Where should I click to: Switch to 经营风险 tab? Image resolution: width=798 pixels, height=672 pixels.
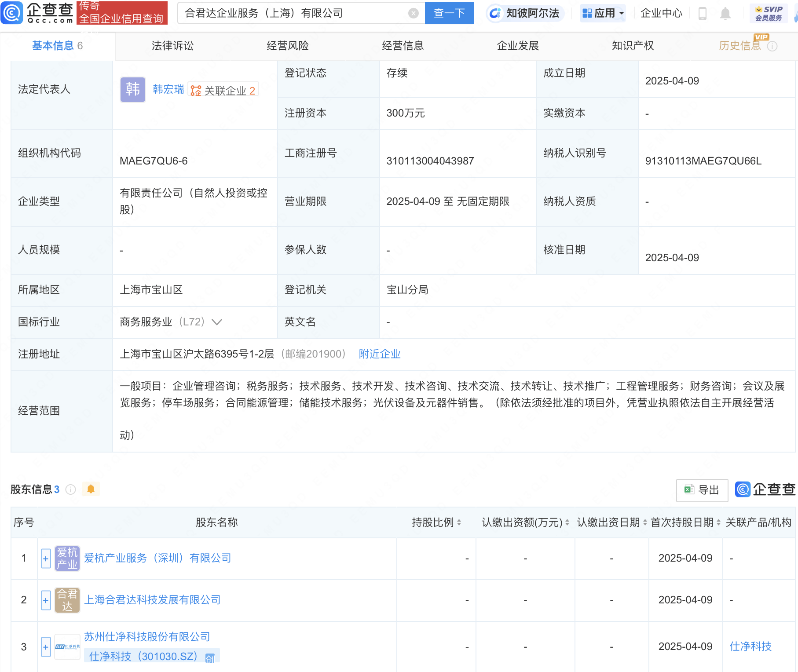coord(288,46)
